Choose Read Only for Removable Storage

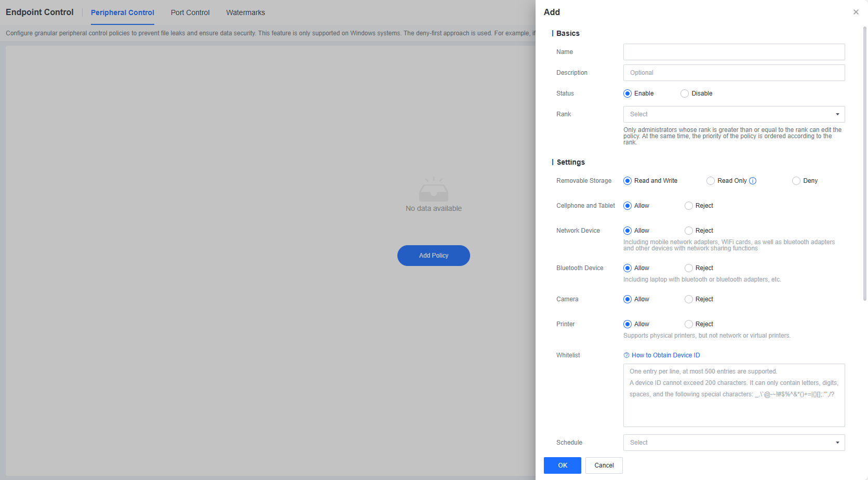711,181
